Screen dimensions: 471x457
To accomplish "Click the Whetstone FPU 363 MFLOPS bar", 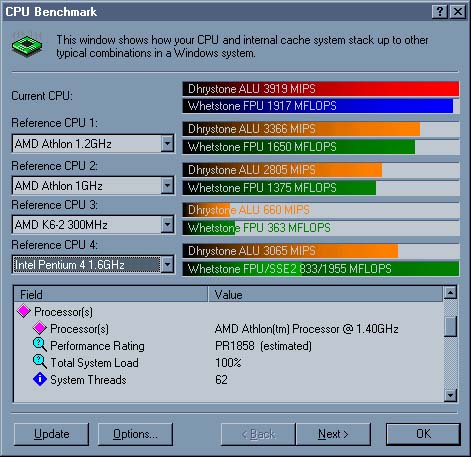I will [321, 228].
